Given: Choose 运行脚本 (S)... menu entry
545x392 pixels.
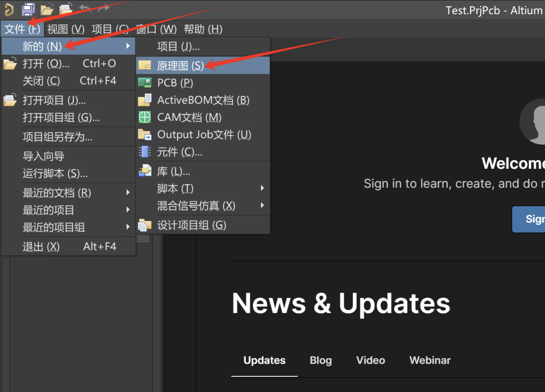Looking at the screenshot, I should [69, 173].
